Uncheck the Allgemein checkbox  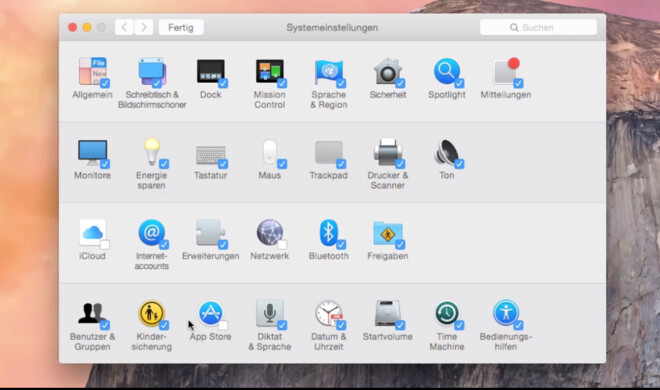click(x=105, y=83)
